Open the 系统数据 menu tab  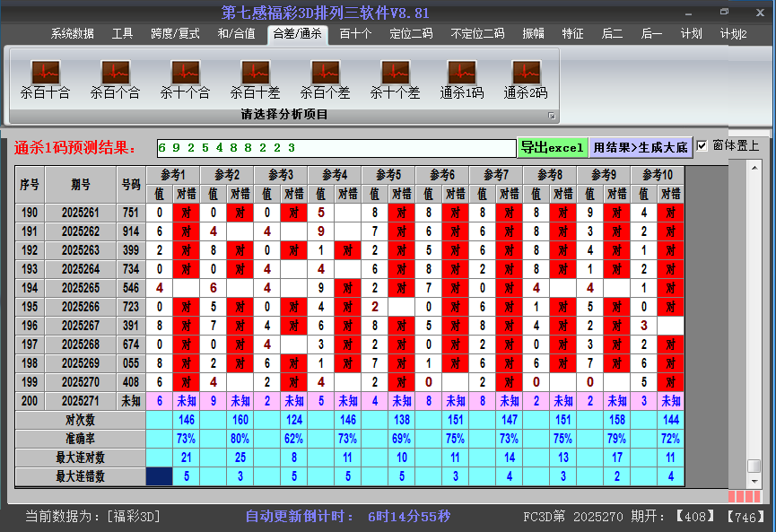coord(72,34)
